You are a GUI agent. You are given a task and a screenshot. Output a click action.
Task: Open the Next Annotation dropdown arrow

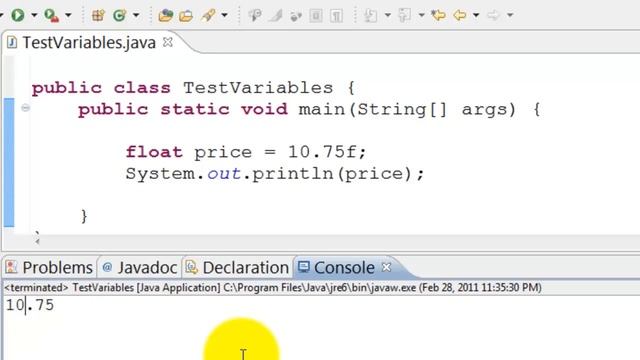point(388,15)
